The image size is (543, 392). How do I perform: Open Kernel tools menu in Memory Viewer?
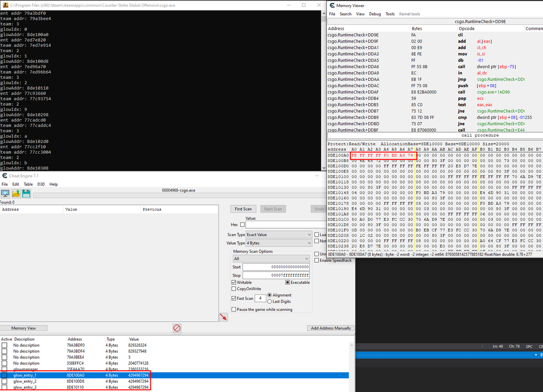click(x=410, y=14)
